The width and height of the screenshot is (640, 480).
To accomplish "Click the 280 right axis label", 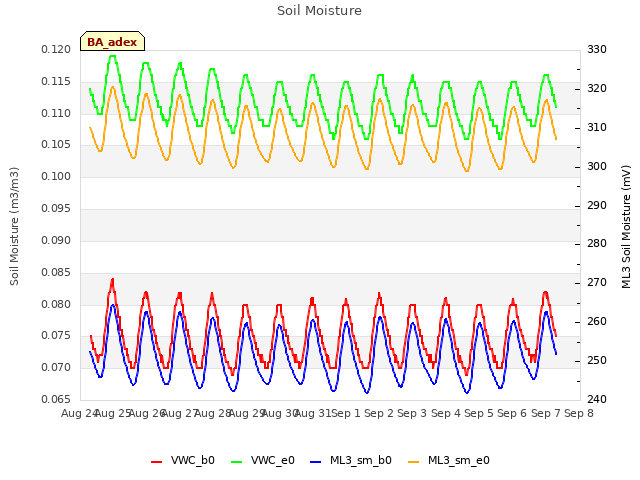I will click(597, 244).
